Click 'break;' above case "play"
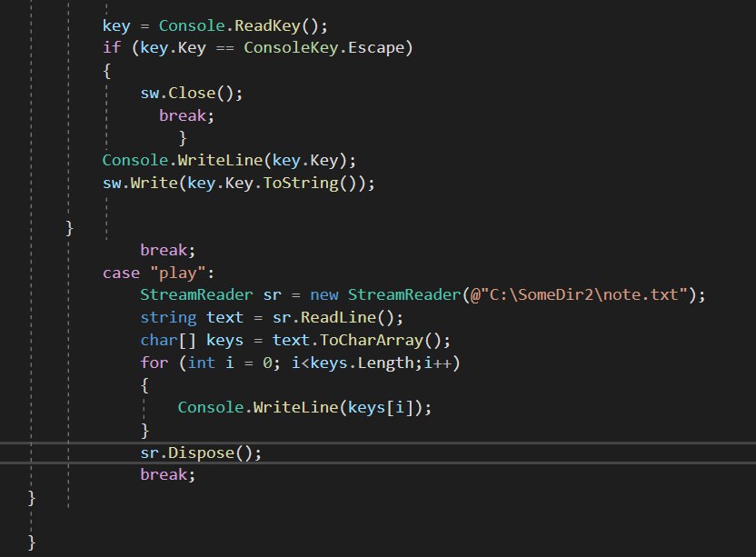The image size is (756, 557). tap(168, 250)
